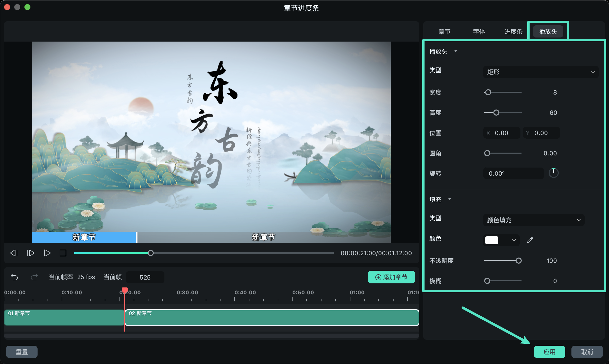Click the undo arrow icon

click(14, 277)
